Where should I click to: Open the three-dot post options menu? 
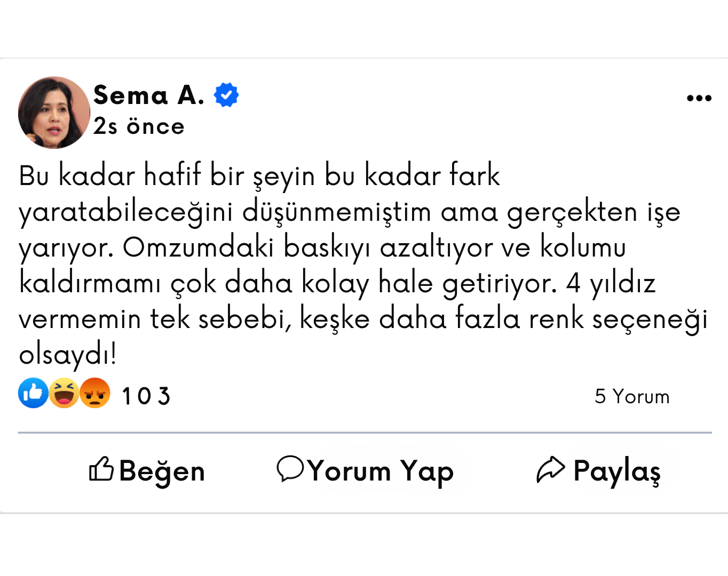click(x=699, y=98)
